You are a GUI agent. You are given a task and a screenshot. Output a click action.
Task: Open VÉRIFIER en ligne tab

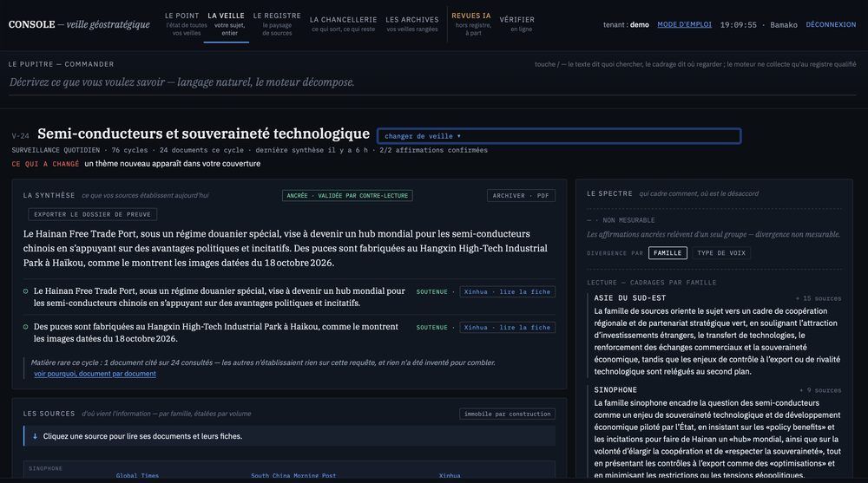516,23
